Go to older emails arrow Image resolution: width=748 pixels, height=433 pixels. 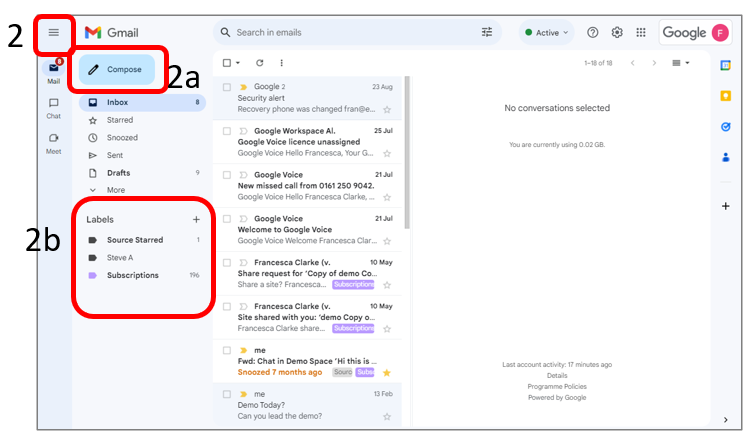click(x=654, y=63)
